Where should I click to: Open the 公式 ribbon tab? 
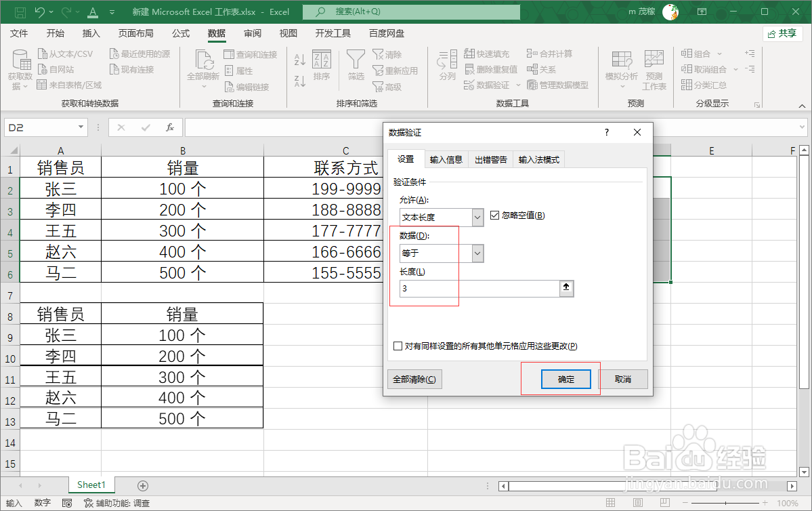[x=180, y=33]
